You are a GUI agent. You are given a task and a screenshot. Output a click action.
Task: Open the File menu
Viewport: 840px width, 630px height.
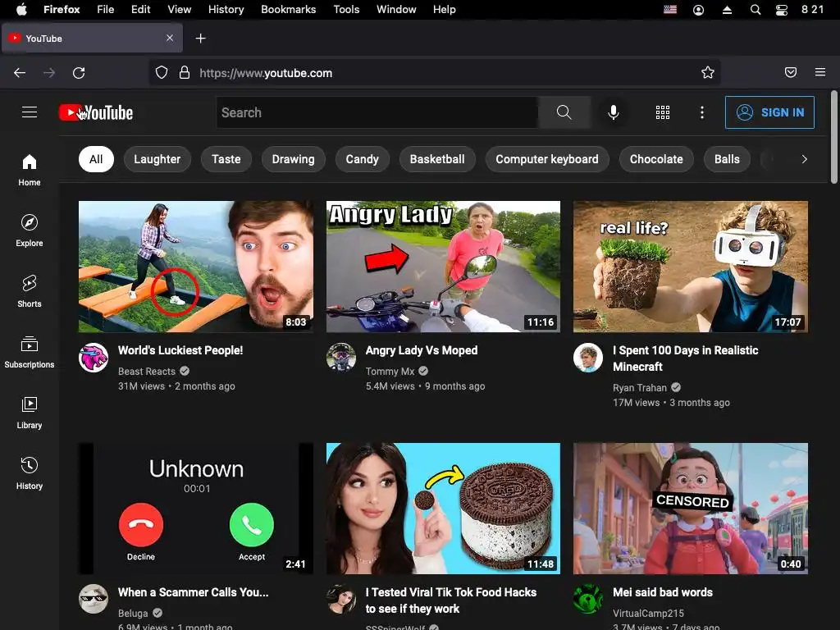point(106,10)
